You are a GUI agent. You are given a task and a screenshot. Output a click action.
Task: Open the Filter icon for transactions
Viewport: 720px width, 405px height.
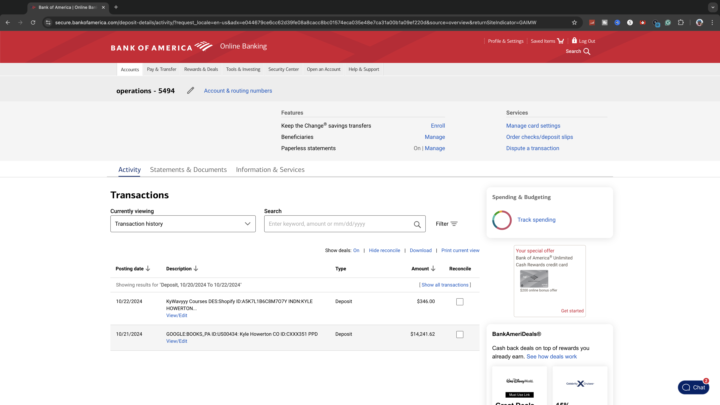(454, 224)
